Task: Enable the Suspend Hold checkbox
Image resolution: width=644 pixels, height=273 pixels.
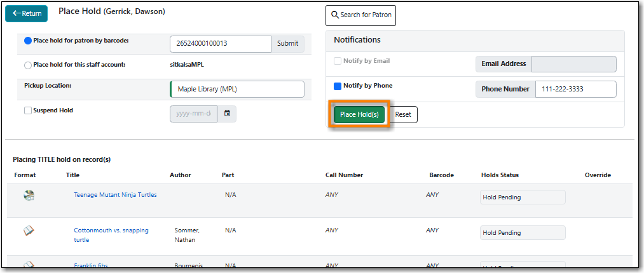Action: point(28,110)
